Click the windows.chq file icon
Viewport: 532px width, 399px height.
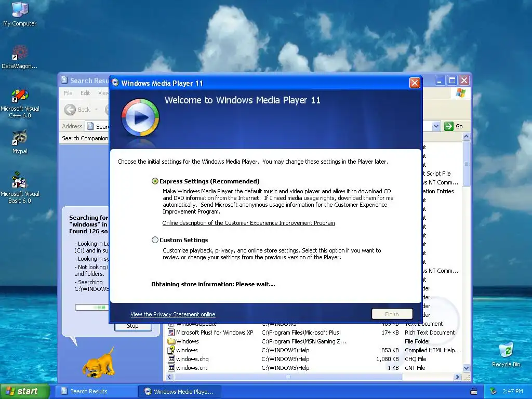tap(171, 359)
